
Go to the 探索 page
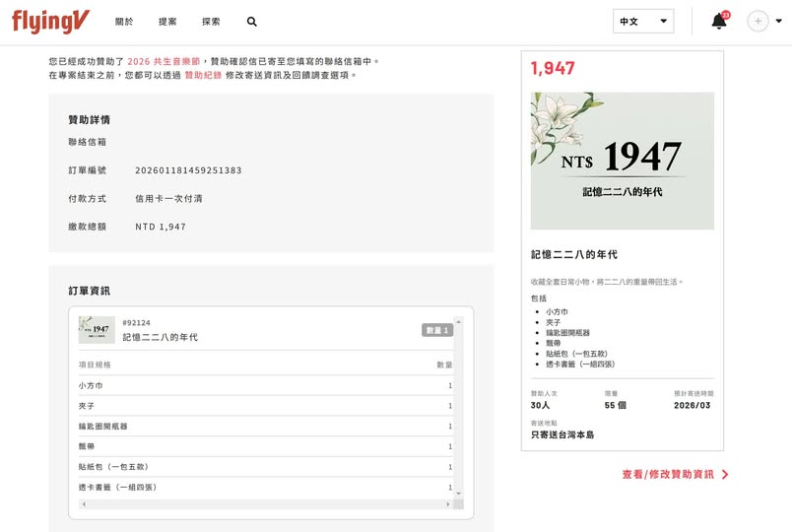tap(211, 22)
